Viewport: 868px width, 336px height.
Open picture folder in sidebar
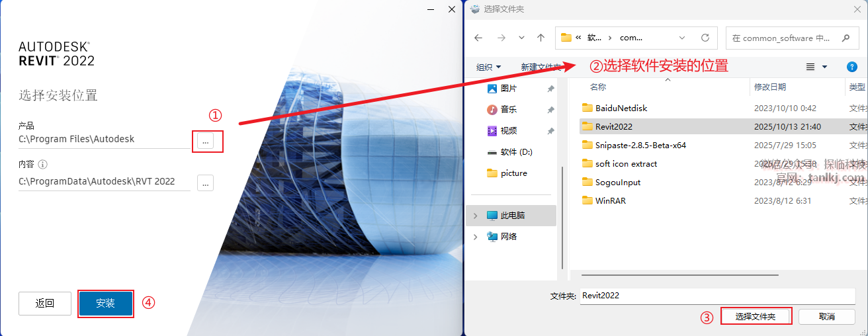(x=513, y=173)
